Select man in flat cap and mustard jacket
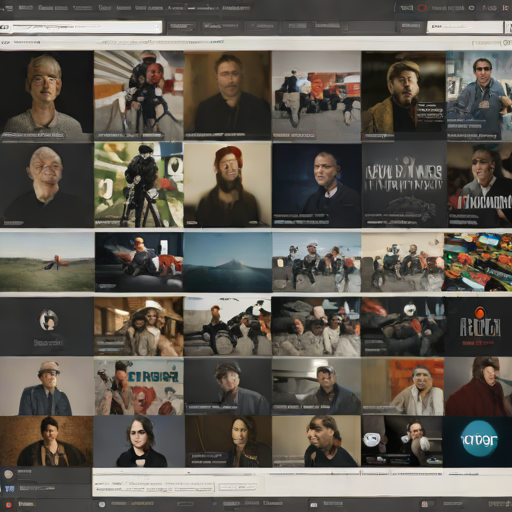 pos(403,96)
